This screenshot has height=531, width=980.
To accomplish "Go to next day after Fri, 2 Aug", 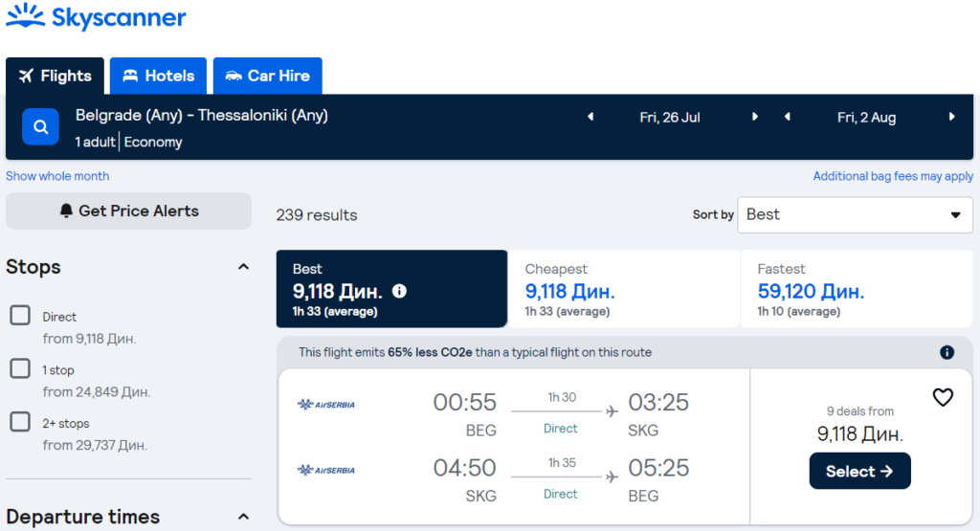I will (x=951, y=117).
